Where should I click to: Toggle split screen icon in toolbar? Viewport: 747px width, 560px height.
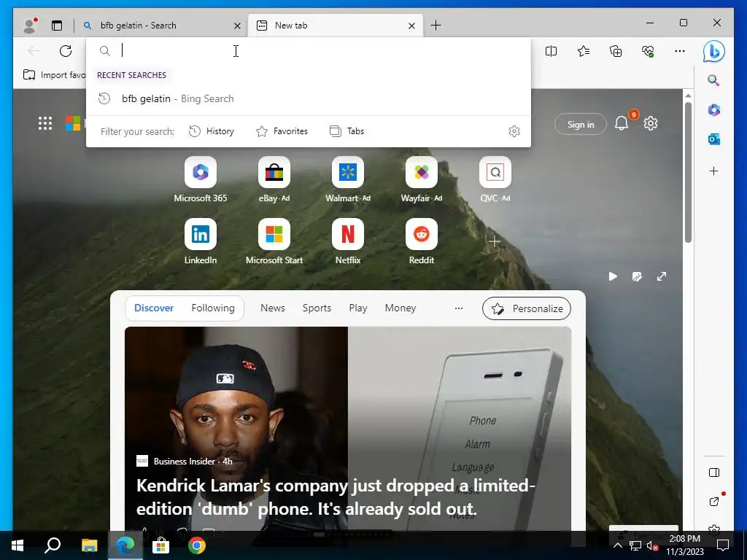(551, 51)
